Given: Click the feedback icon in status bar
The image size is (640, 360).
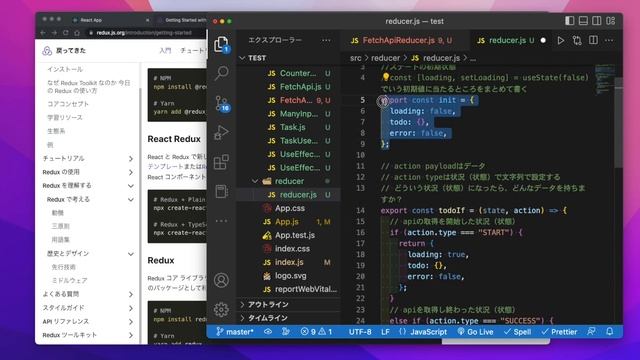Looking at the screenshot, I should click(591, 331).
